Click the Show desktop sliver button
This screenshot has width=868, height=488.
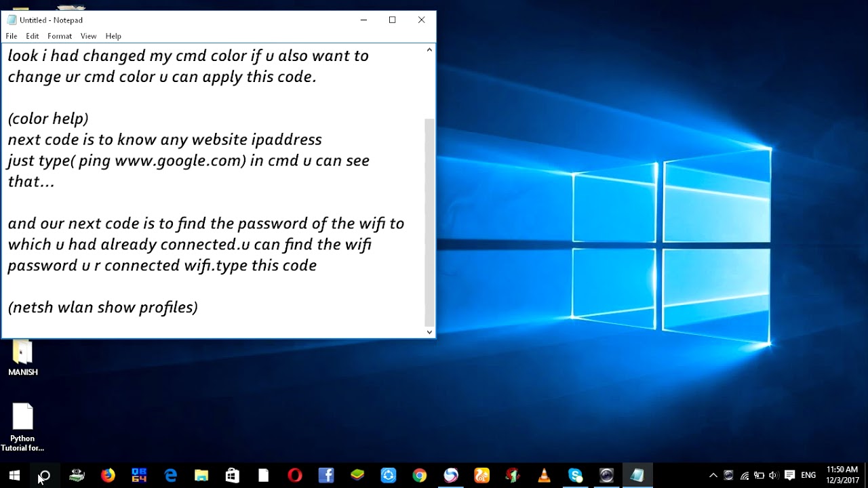coord(866,475)
